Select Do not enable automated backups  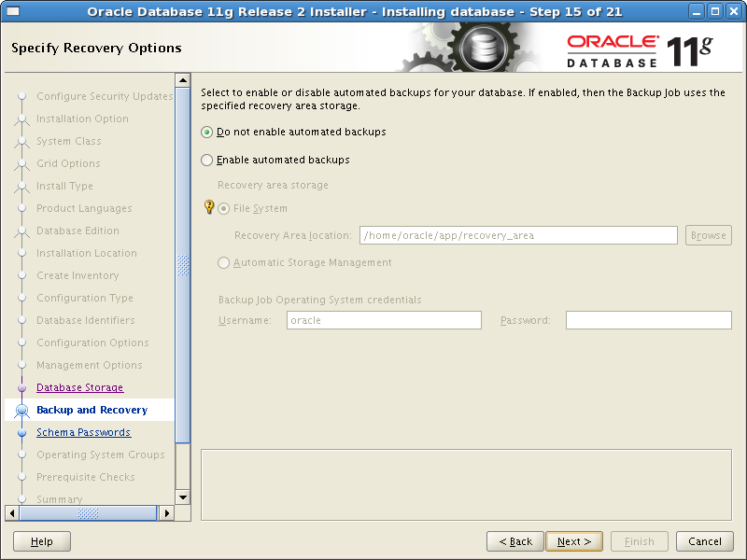pos(206,132)
